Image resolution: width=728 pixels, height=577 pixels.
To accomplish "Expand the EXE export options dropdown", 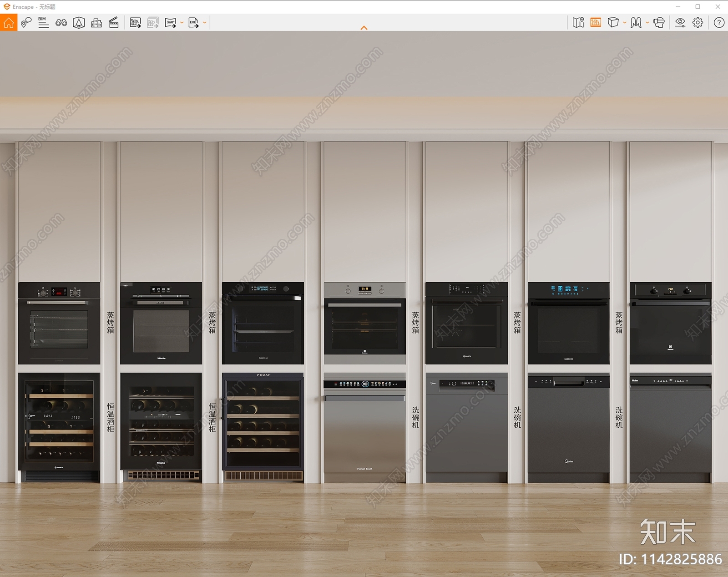I will click(x=205, y=22).
